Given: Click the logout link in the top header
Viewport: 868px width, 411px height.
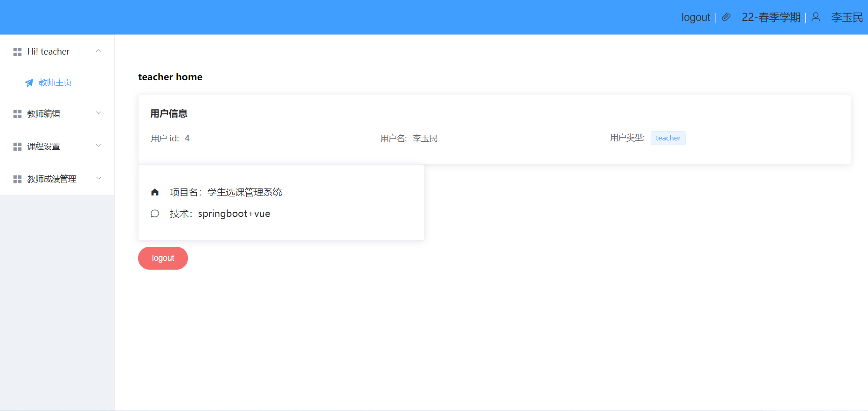Looking at the screenshot, I should point(695,17).
